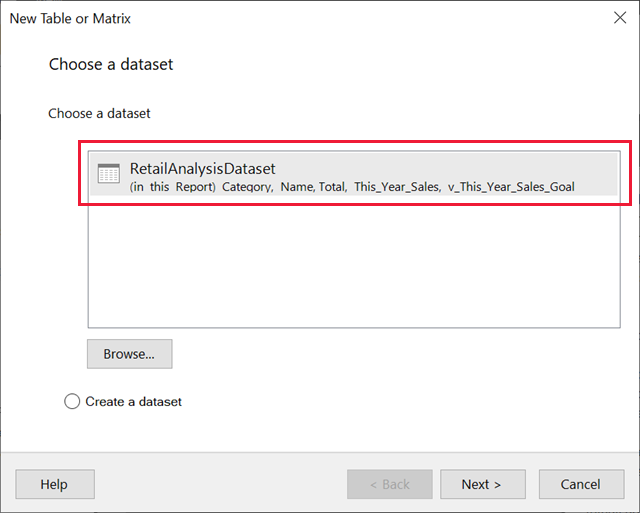Proceed with the Next > button
Screen dimensions: 640x513
(483, 484)
